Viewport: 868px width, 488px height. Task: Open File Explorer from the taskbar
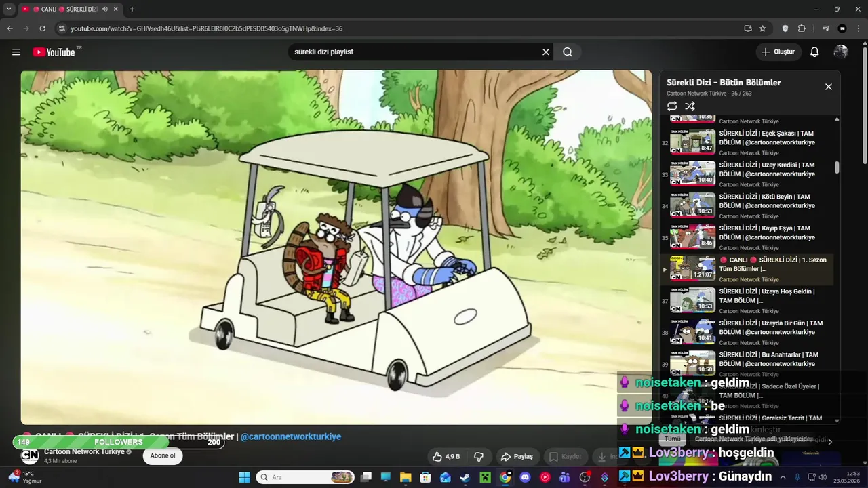coord(406,477)
